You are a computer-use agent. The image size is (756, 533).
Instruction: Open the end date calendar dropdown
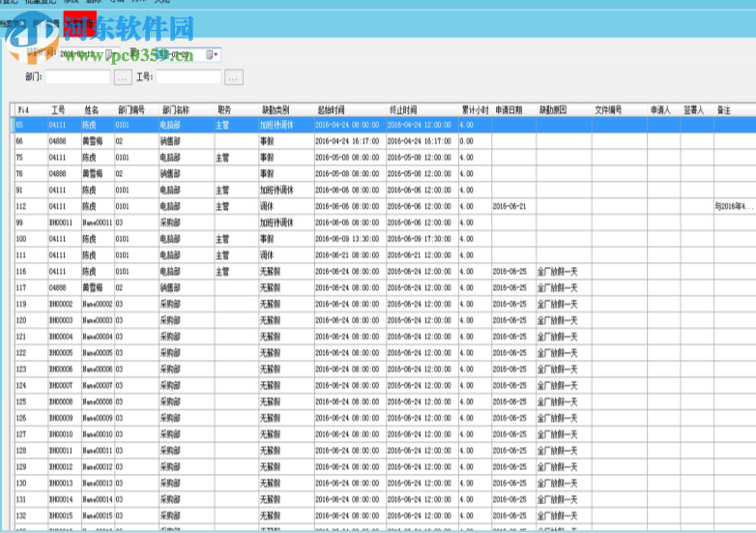coord(212,54)
